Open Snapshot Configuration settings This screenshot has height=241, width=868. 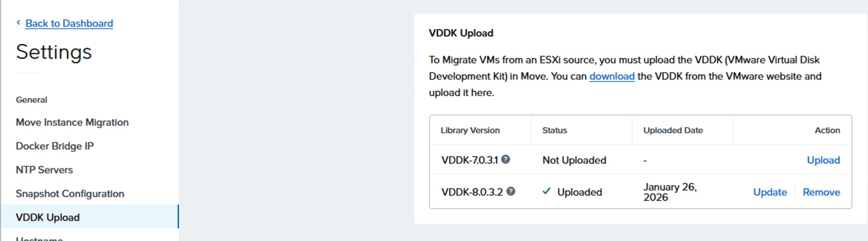70,194
